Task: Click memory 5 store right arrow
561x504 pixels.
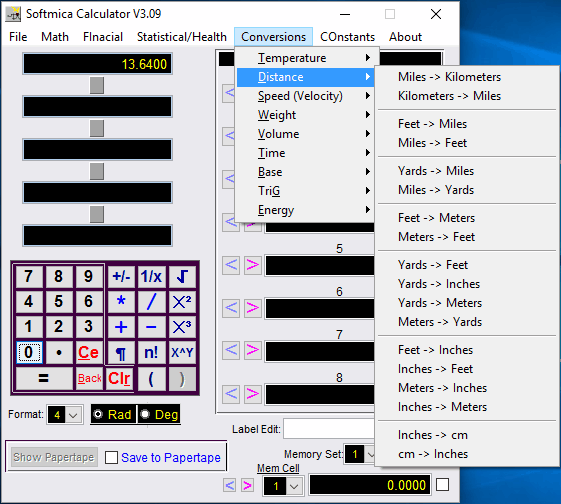Action: click(253, 265)
